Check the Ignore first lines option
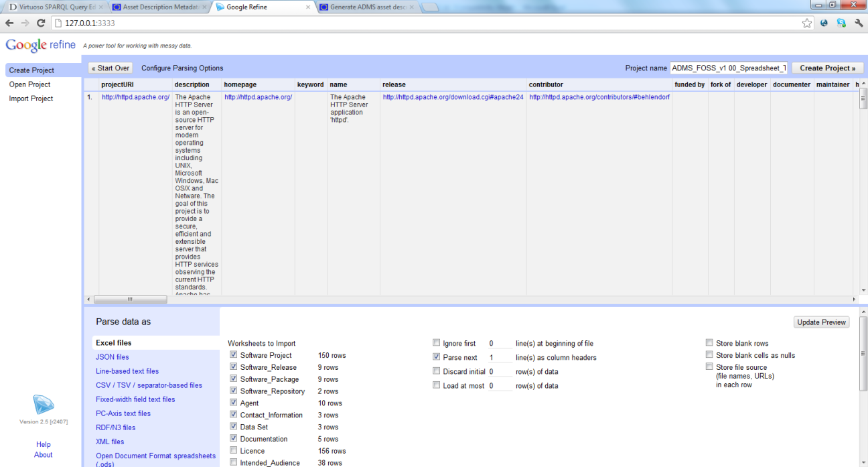 click(x=437, y=343)
